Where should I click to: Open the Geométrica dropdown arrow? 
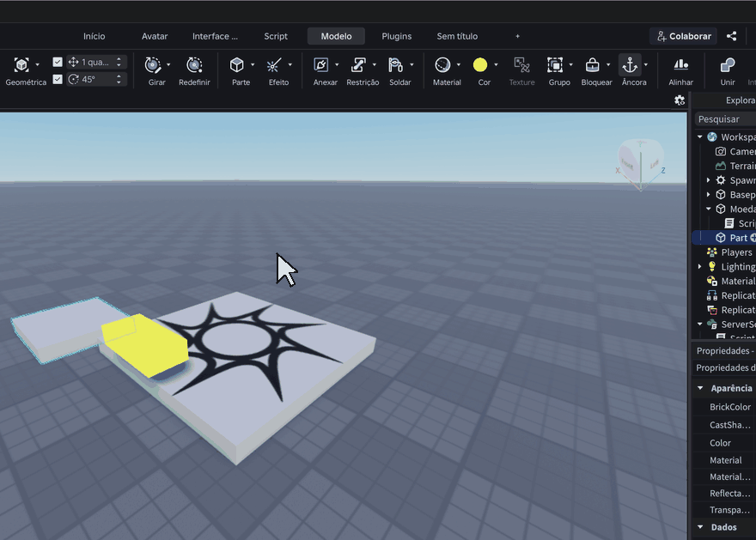38,64
